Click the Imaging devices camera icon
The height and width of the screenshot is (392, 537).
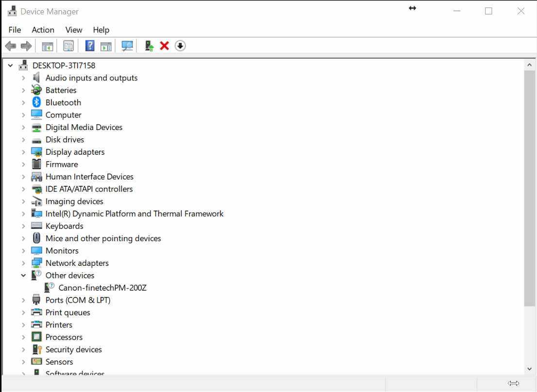pos(36,201)
